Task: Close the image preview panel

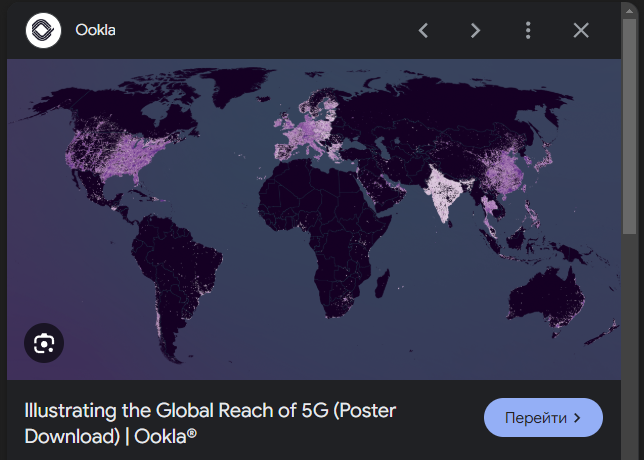Action: coord(581,30)
